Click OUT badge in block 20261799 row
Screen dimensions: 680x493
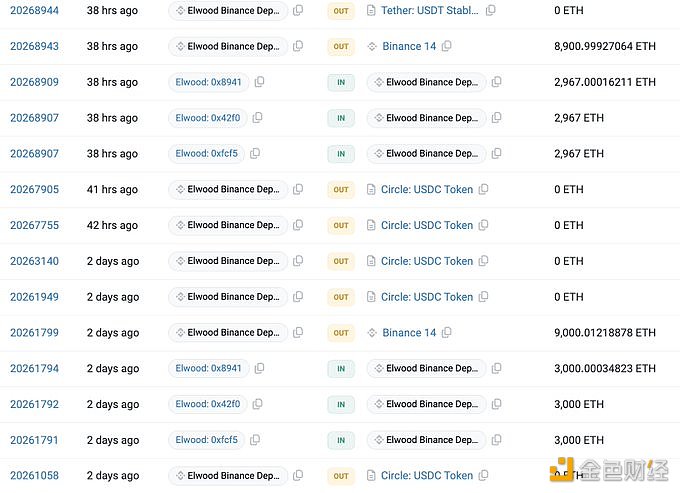point(341,333)
